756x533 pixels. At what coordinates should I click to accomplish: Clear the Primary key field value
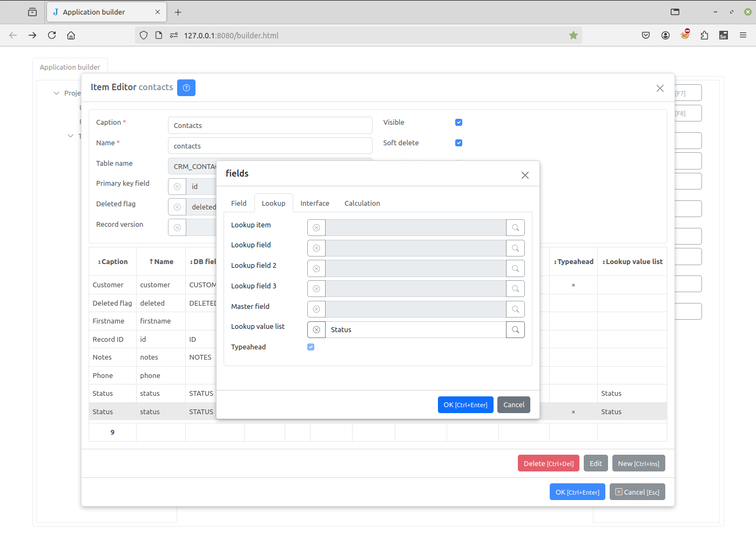[177, 187]
